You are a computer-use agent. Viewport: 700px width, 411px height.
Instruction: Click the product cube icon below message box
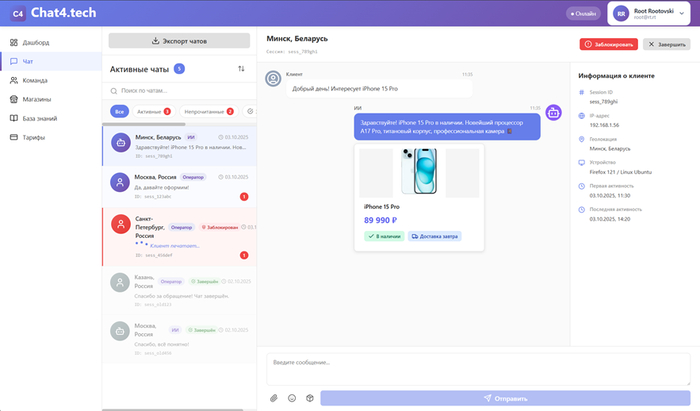point(310,397)
